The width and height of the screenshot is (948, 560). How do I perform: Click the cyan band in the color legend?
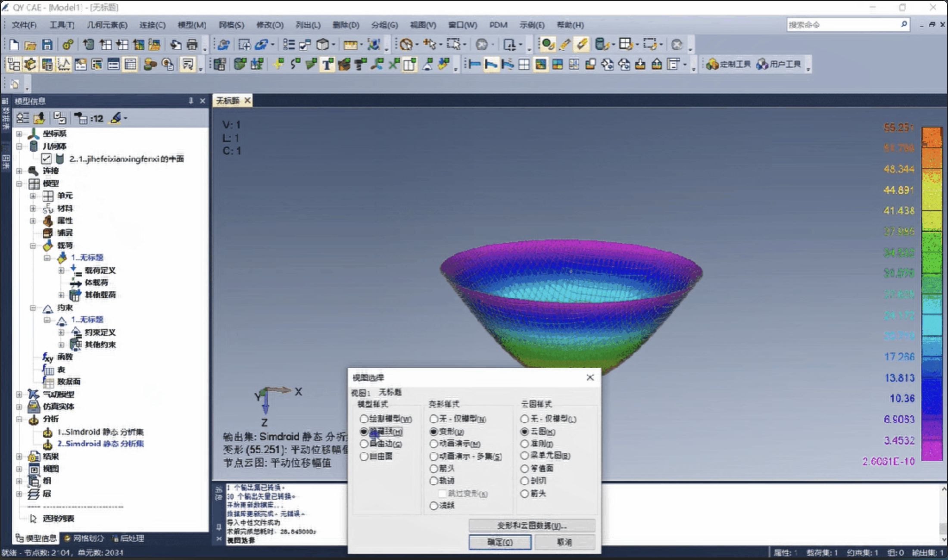click(932, 325)
